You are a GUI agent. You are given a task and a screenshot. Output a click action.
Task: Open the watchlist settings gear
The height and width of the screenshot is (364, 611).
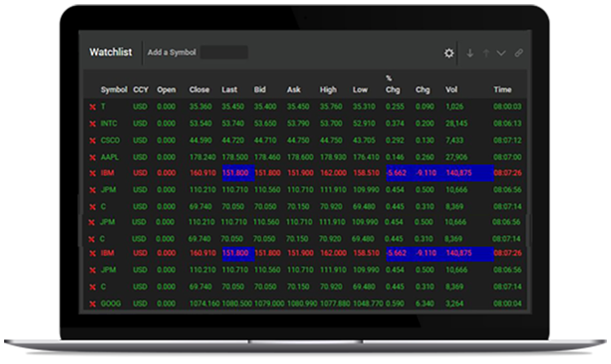tap(448, 53)
